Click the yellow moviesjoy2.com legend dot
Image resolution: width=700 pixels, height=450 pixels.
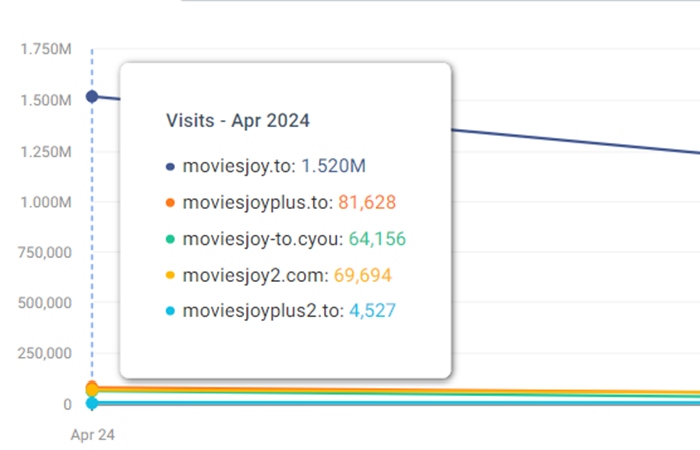[x=170, y=275]
